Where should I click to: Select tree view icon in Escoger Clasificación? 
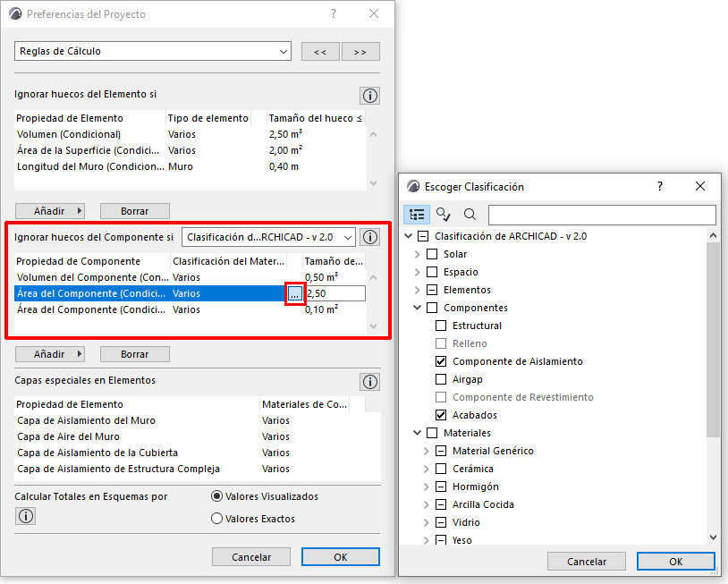[417, 215]
